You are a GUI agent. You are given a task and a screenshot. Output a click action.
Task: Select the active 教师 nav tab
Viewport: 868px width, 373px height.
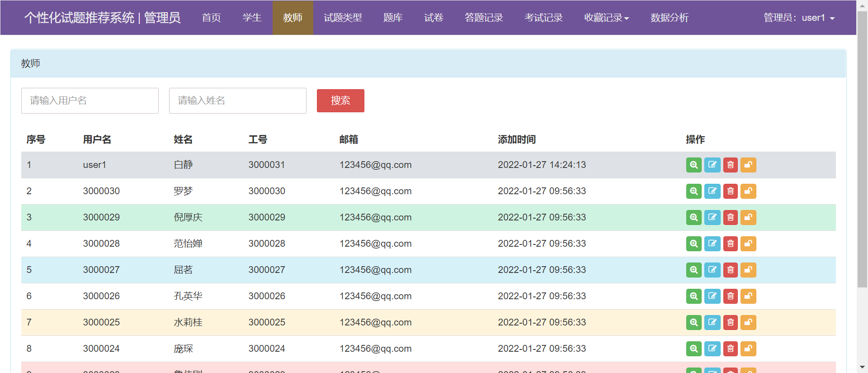point(292,18)
